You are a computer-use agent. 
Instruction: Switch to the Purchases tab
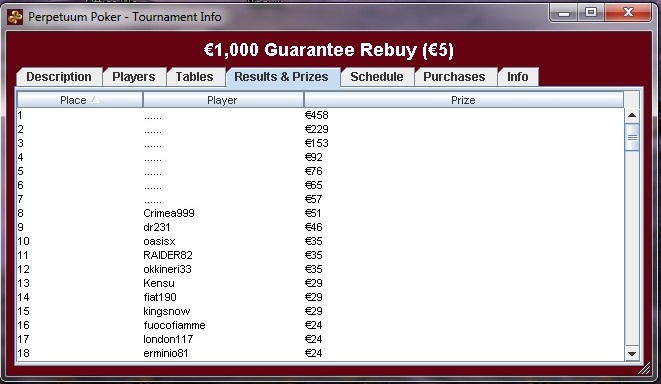point(454,77)
